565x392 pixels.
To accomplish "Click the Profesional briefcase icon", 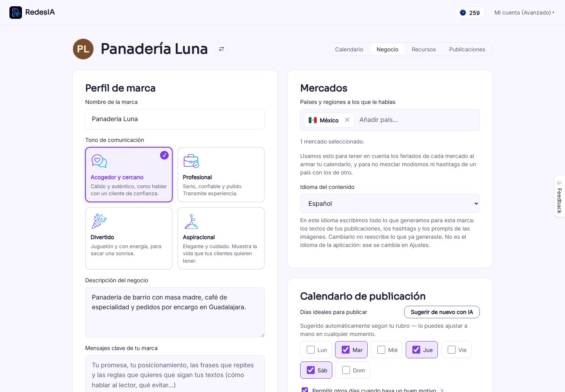I will tap(191, 161).
